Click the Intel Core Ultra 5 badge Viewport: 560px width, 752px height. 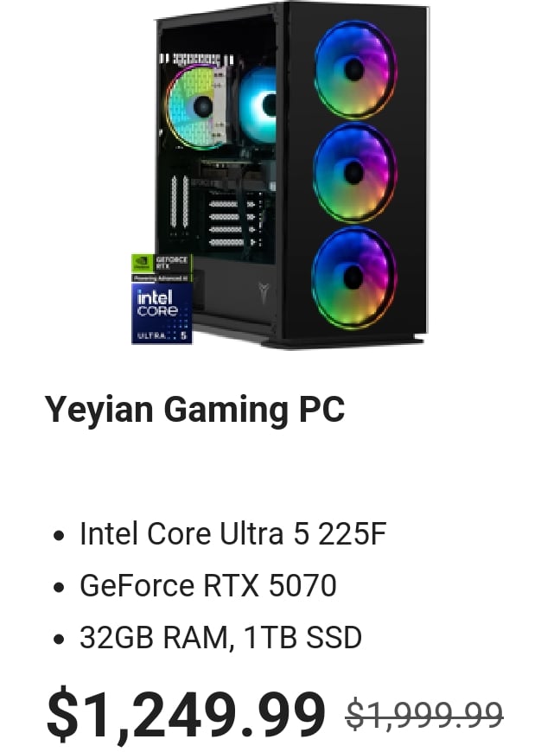pyautogui.click(x=162, y=313)
